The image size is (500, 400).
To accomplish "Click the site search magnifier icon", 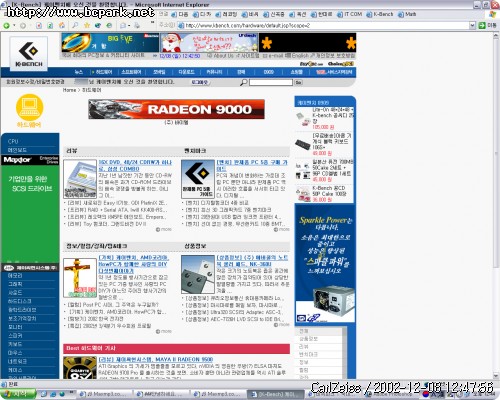I will 244,82.
